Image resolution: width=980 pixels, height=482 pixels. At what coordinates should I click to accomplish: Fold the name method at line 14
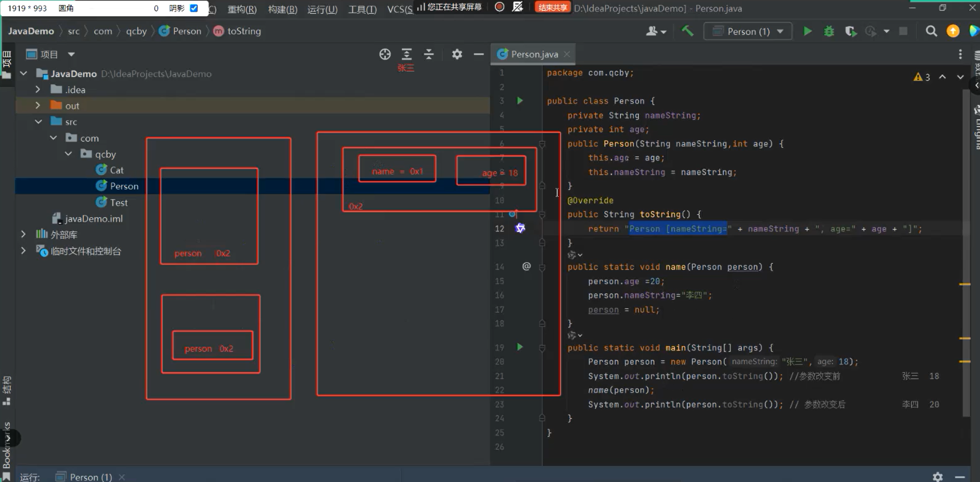click(542, 267)
